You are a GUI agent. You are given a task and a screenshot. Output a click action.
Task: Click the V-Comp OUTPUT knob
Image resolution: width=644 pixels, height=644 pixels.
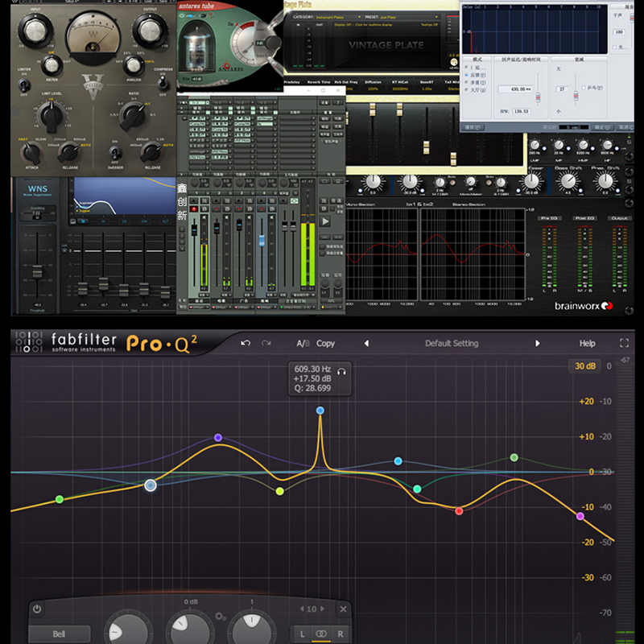click(x=150, y=30)
